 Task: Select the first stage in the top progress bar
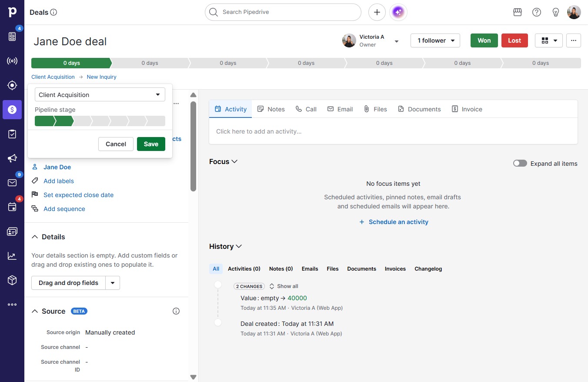[71, 63]
